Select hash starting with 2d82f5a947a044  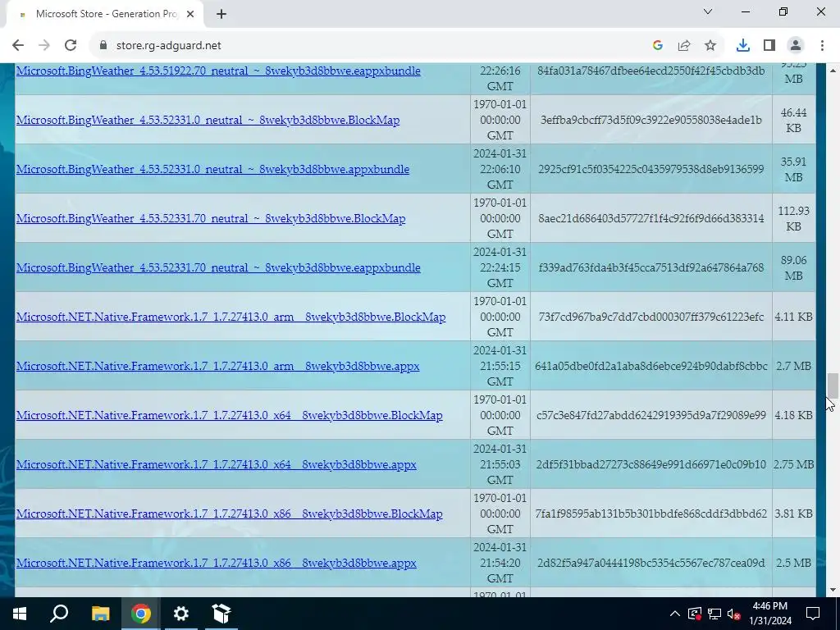tap(651, 564)
